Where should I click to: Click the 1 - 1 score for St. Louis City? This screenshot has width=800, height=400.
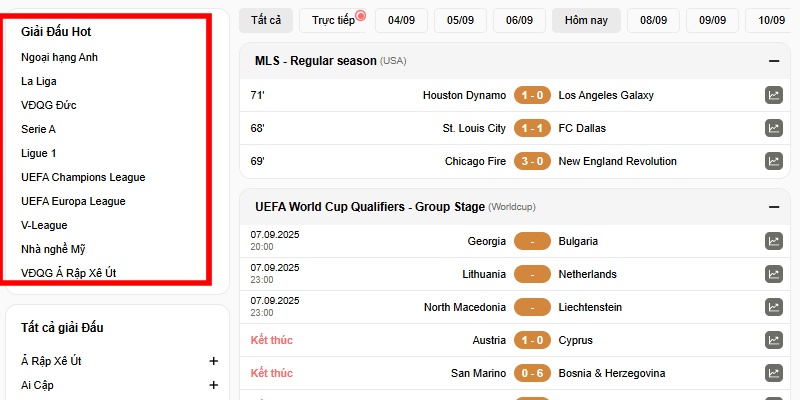(532, 128)
